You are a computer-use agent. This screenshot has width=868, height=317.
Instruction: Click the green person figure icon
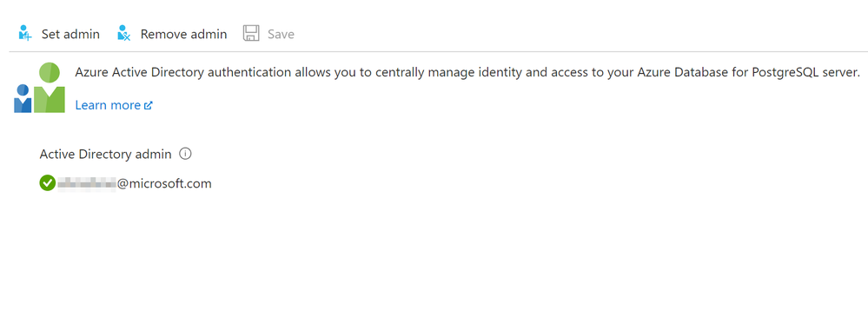click(x=50, y=88)
